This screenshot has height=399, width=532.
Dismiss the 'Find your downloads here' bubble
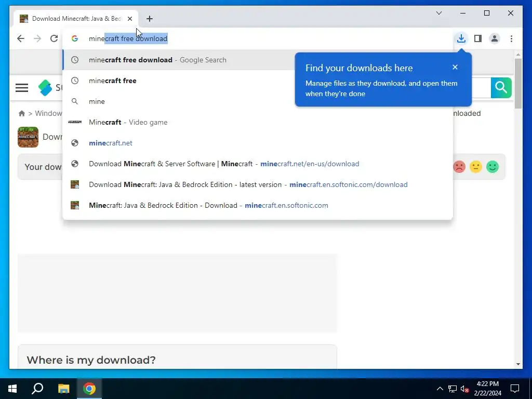455,67
